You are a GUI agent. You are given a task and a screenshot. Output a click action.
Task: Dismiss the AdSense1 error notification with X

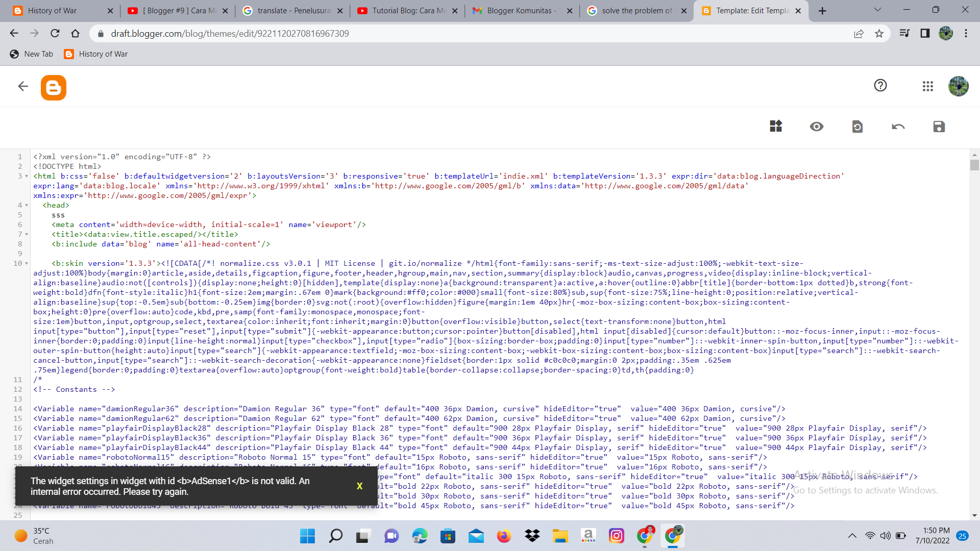coord(359,486)
